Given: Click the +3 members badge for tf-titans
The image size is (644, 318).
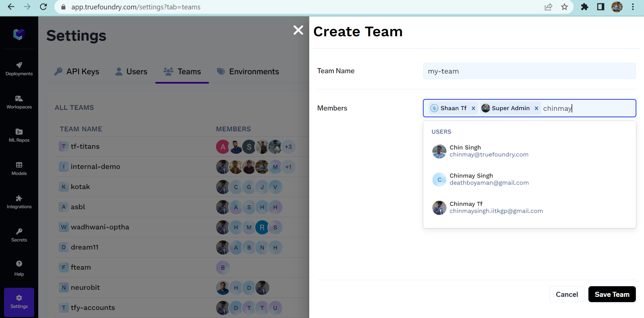Looking at the screenshot, I should click(x=288, y=147).
